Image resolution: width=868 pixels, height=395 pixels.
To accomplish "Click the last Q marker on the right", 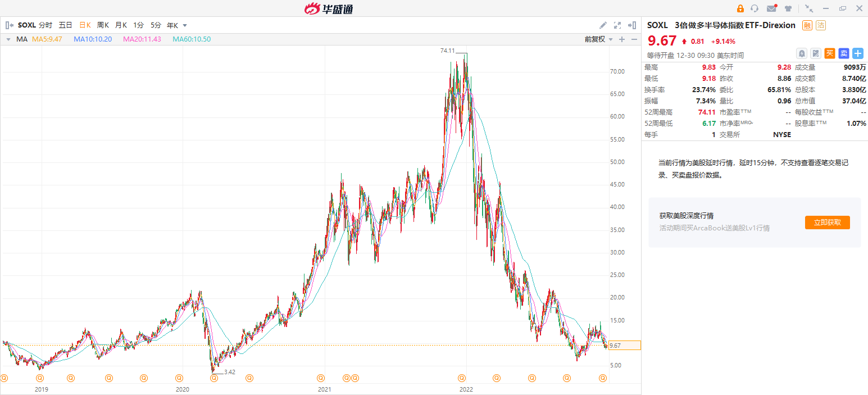I will (x=603, y=378).
